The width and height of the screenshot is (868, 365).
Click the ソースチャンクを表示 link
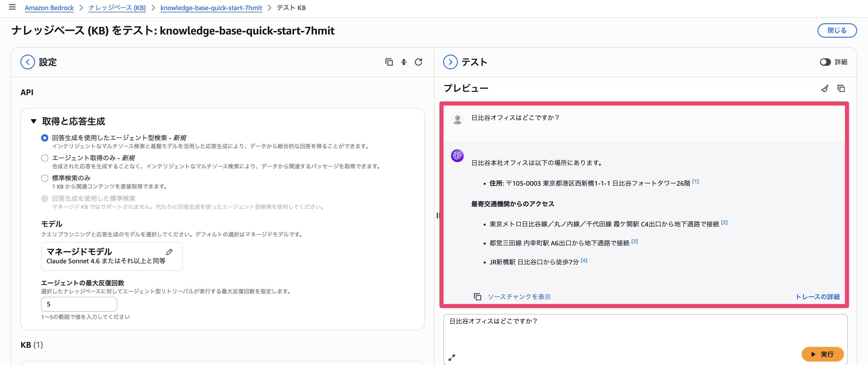(x=519, y=297)
